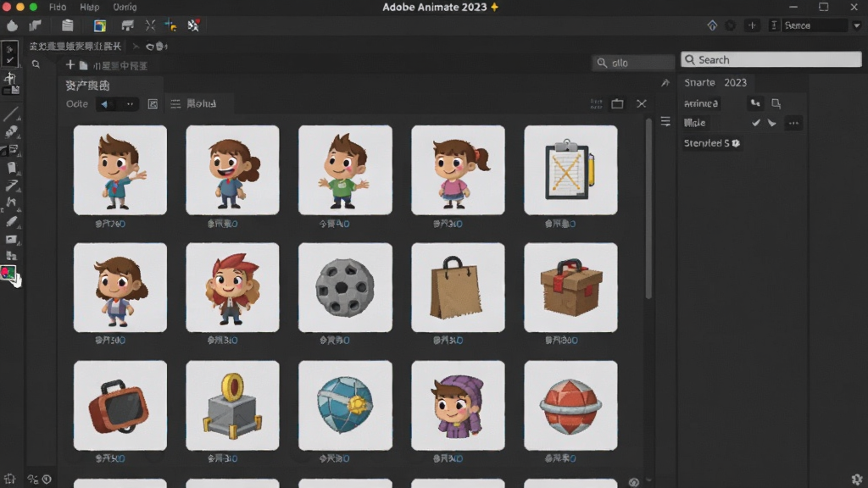
Task: Open the workspace dropdown arrow at top right
Action: (857, 25)
